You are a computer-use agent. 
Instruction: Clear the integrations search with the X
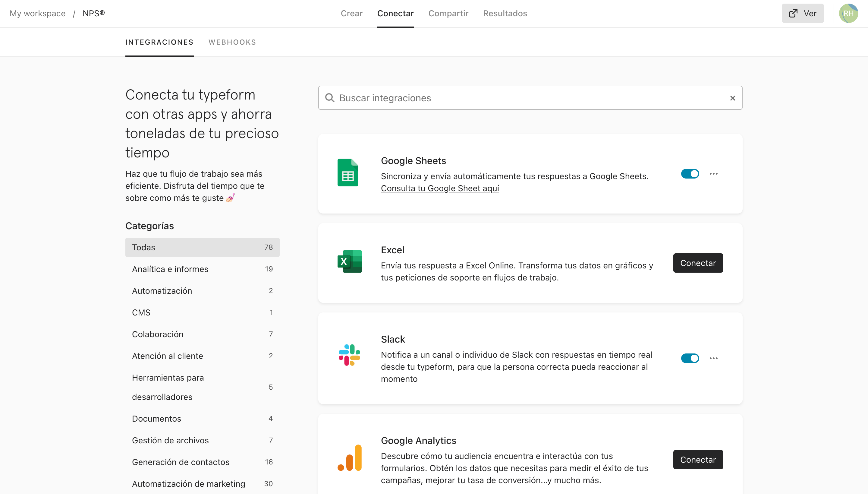click(732, 98)
